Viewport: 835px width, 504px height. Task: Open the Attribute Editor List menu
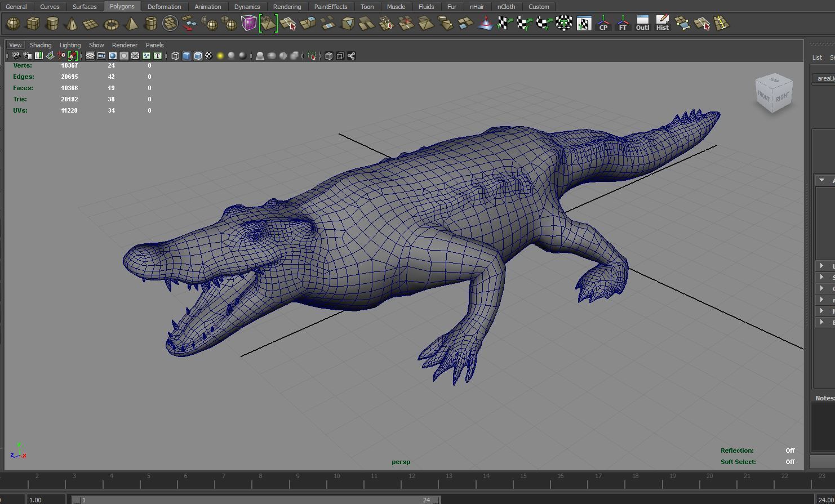pos(817,57)
